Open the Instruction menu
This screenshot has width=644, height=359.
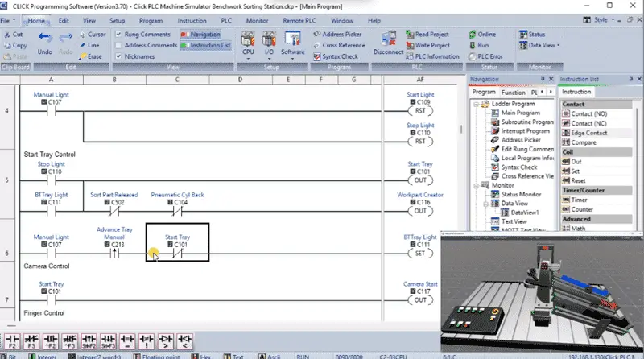point(192,21)
